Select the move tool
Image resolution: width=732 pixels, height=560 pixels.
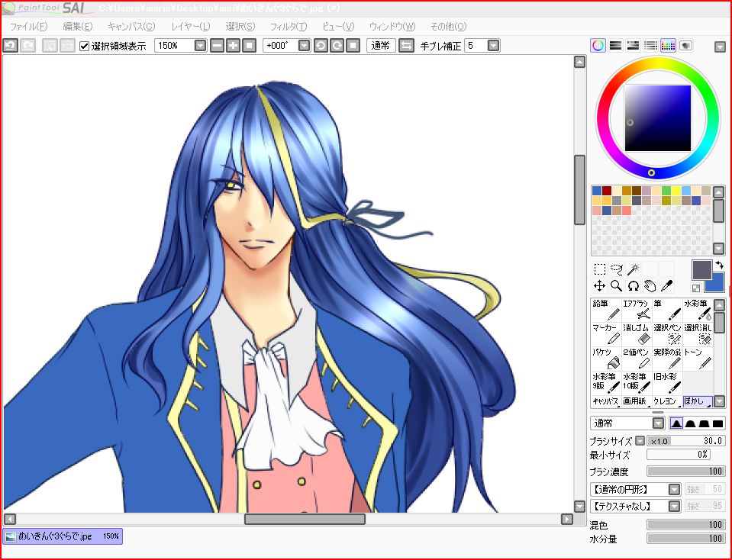click(599, 285)
